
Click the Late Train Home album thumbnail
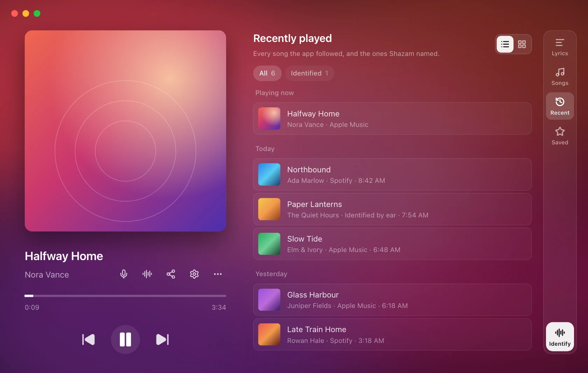point(269,334)
